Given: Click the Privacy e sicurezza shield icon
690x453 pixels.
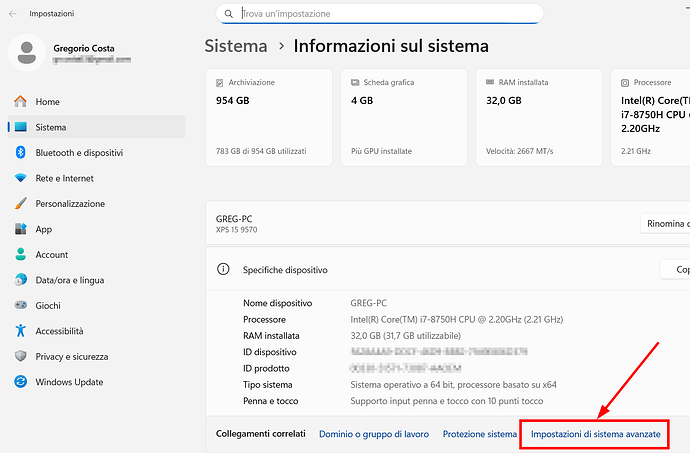Looking at the screenshot, I should tap(21, 356).
